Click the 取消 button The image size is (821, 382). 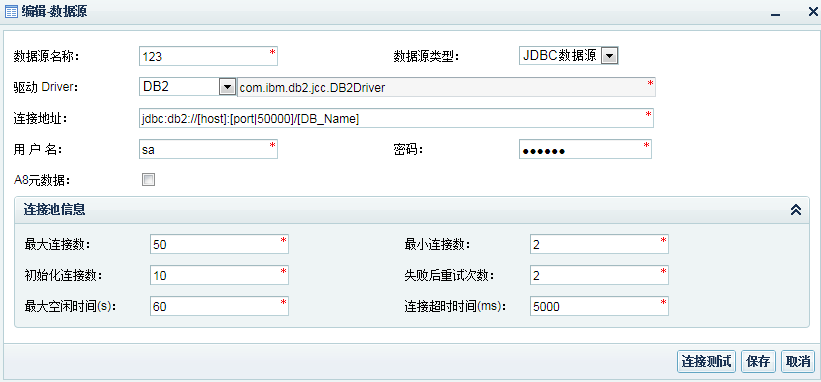tap(798, 361)
